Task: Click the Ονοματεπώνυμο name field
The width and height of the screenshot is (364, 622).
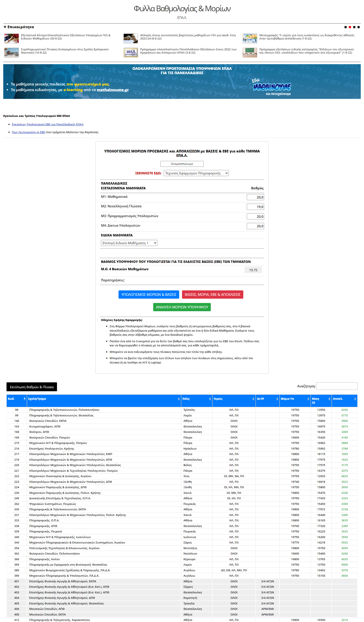Action: 182,164
